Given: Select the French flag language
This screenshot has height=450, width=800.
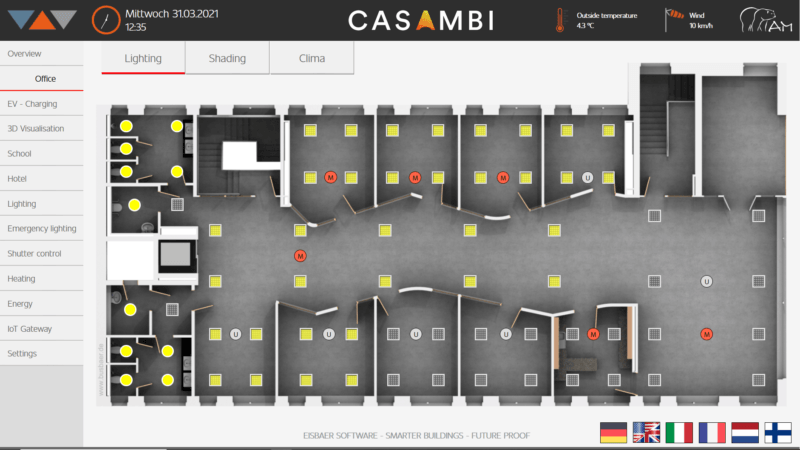Looking at the screenshot, I should [x=712, y=432].
